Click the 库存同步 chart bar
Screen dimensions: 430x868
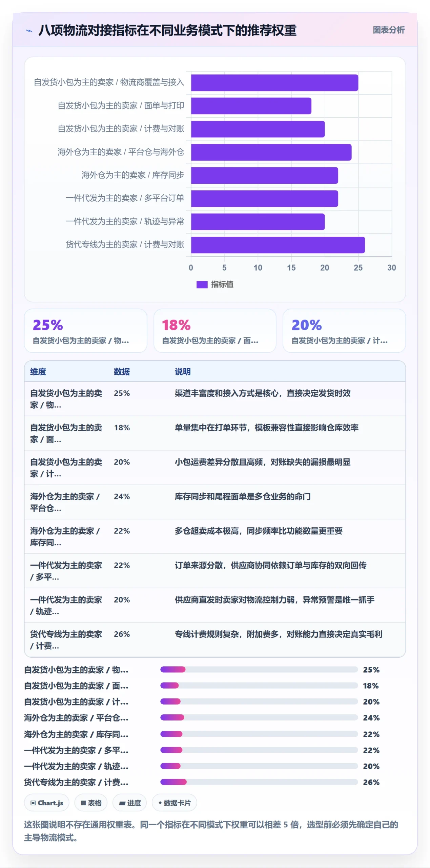tap(265, 175)
